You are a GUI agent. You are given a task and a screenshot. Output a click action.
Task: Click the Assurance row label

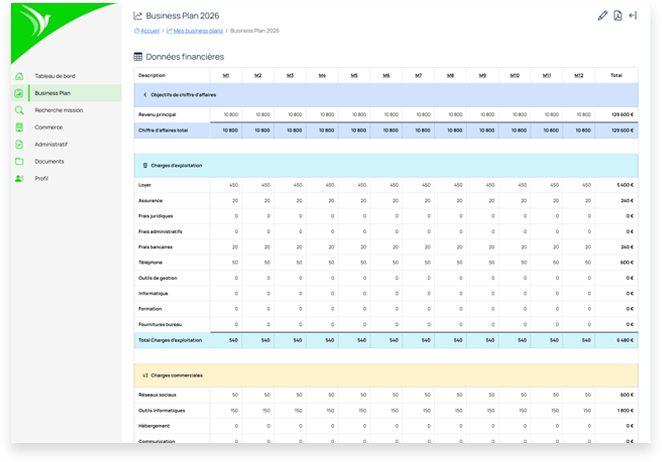[150, 201]
